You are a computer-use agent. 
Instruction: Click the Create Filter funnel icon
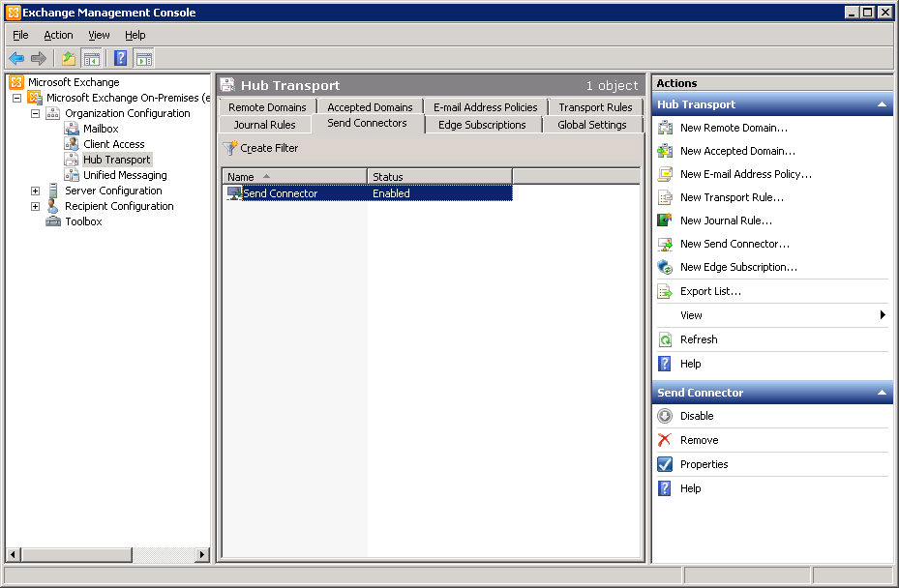[x=230, y=148]
